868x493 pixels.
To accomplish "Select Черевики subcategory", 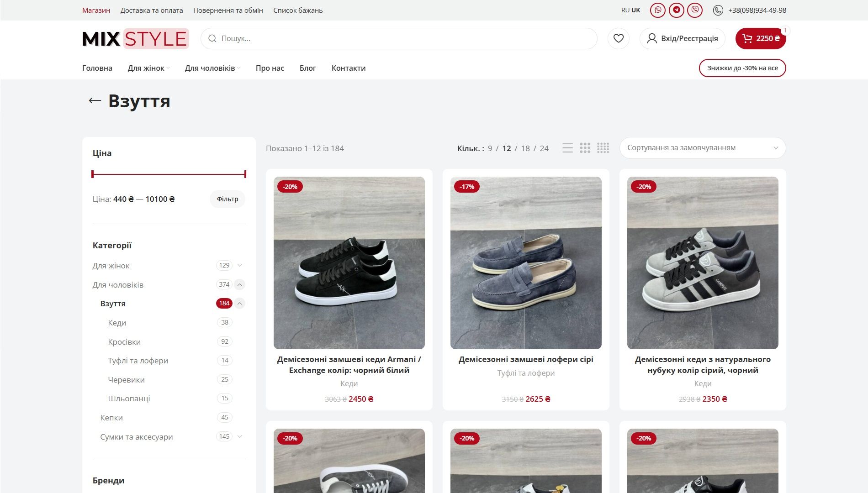I will pyautogui.click(x=126, y=380).
